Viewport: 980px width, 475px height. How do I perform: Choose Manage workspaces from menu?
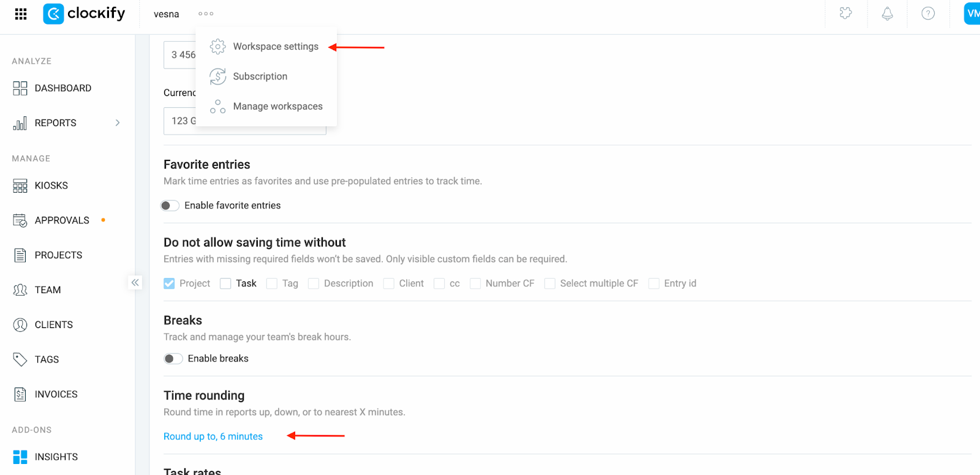266,107
